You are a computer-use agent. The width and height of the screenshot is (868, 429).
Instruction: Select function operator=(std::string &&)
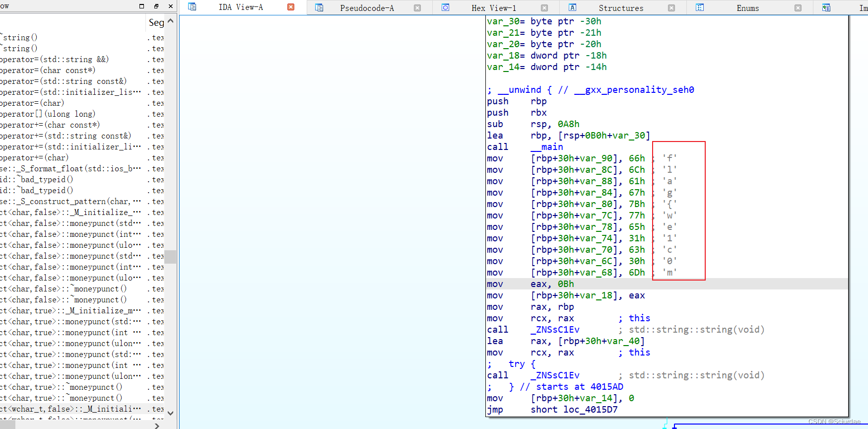(x=82, y=59)
